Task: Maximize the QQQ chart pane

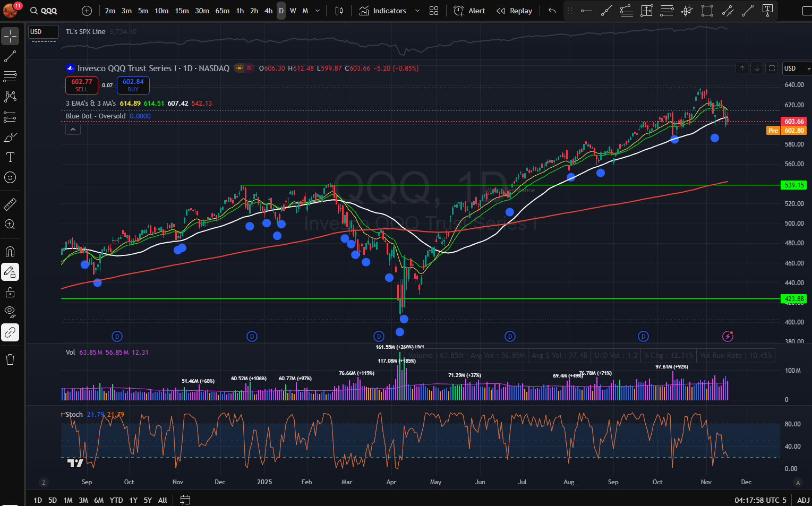Action: coord(772,68)
